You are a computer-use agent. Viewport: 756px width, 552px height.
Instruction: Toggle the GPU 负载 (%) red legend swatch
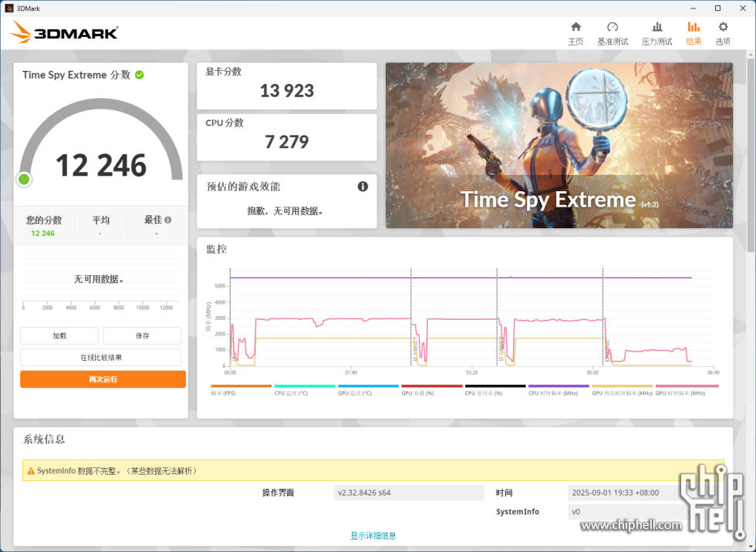pyautogui.click(x=432, y=386)
